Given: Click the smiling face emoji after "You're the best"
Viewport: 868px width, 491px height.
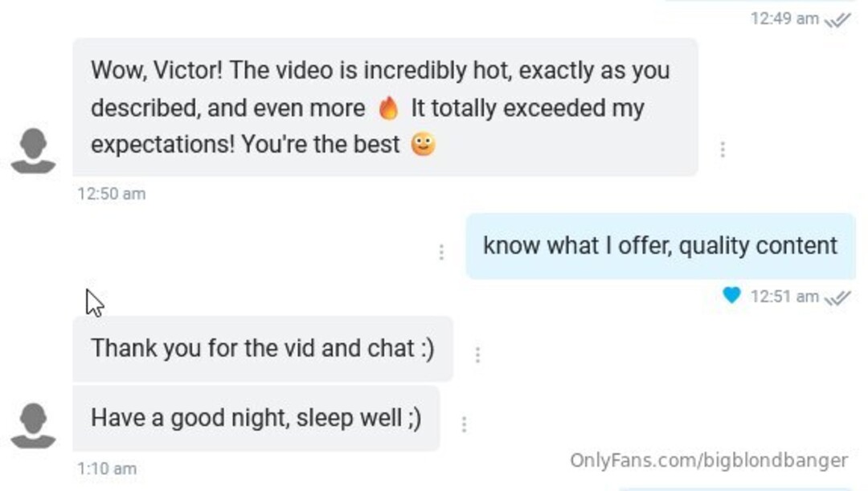Looking at the screenshot, I should coord(424,145).
